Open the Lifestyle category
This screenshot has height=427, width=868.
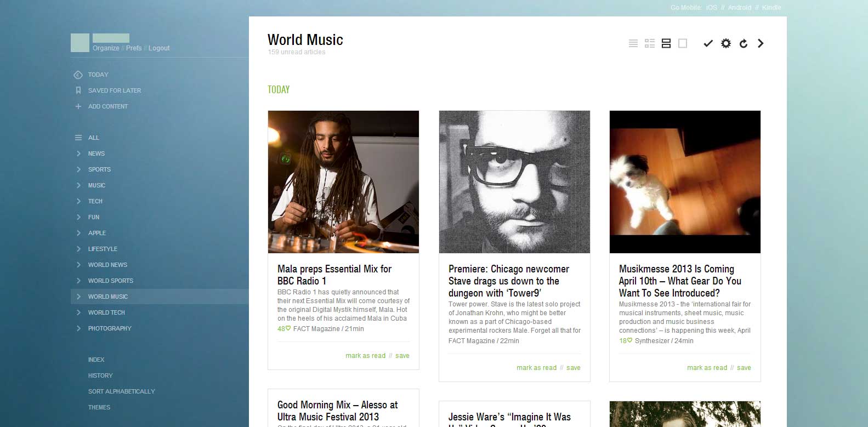103,249
